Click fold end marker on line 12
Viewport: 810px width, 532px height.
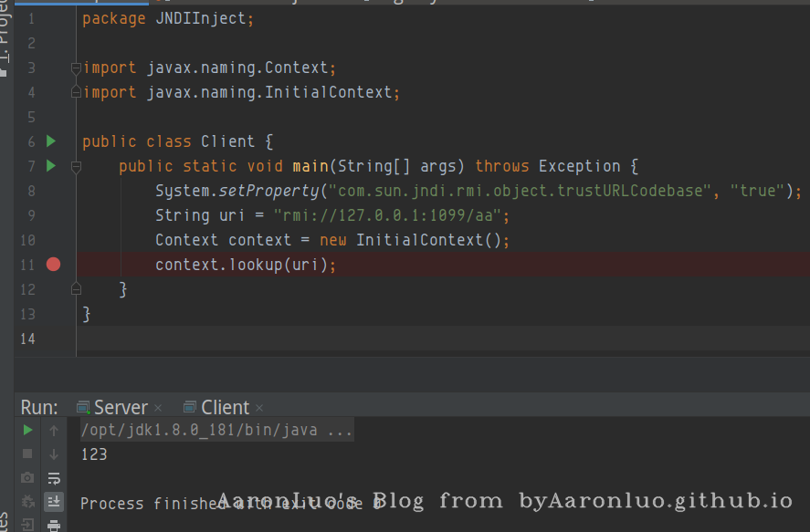point(76,289)
